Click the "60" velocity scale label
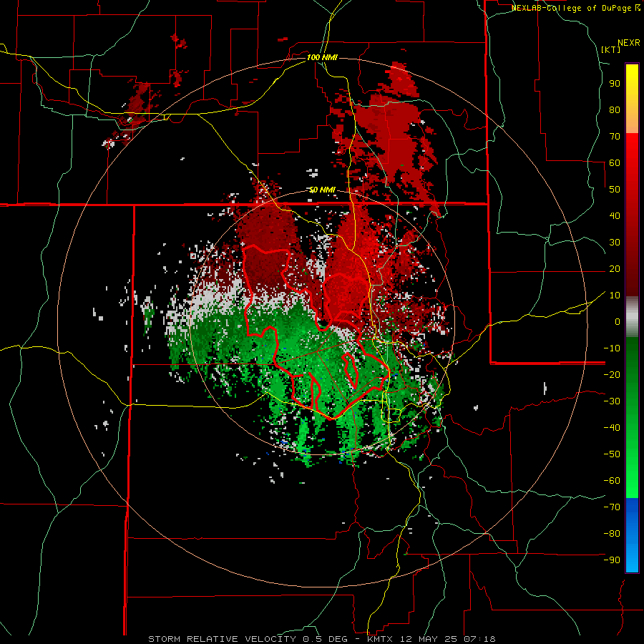Image resolution: width=644 pixels, height=644 pixels. pyautogui.click(x=615, y=162)
